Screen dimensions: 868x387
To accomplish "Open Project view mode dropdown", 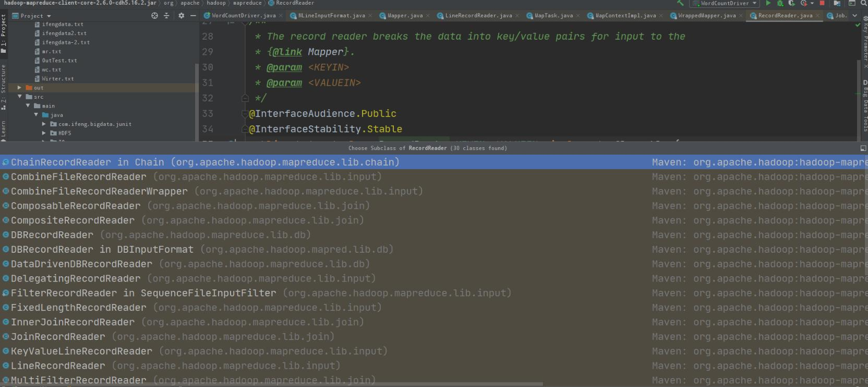I will (31, 16).
